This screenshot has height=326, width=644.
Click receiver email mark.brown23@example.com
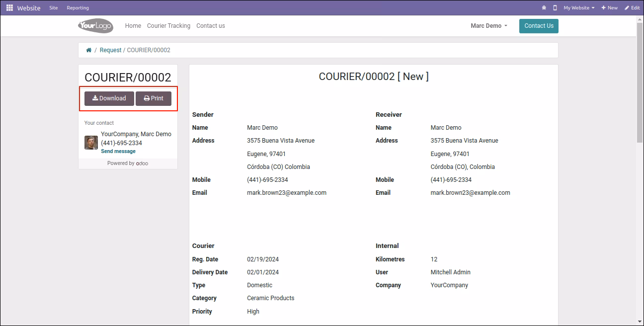pyautogui.click(x=471, y=193)
